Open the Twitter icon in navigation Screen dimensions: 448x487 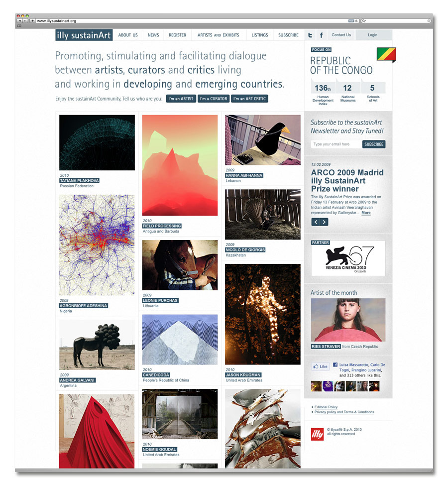pyautogui.click(x=310, y=35)
